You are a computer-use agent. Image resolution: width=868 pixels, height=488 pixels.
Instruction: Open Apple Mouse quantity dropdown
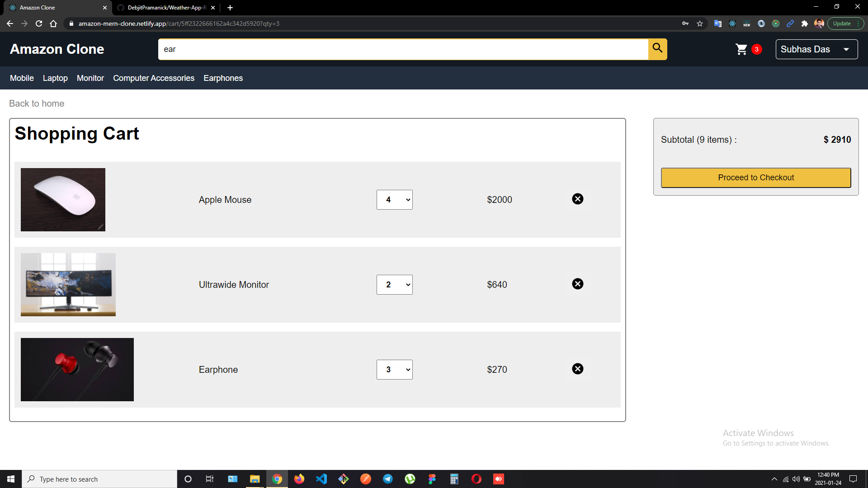point(394,200)
